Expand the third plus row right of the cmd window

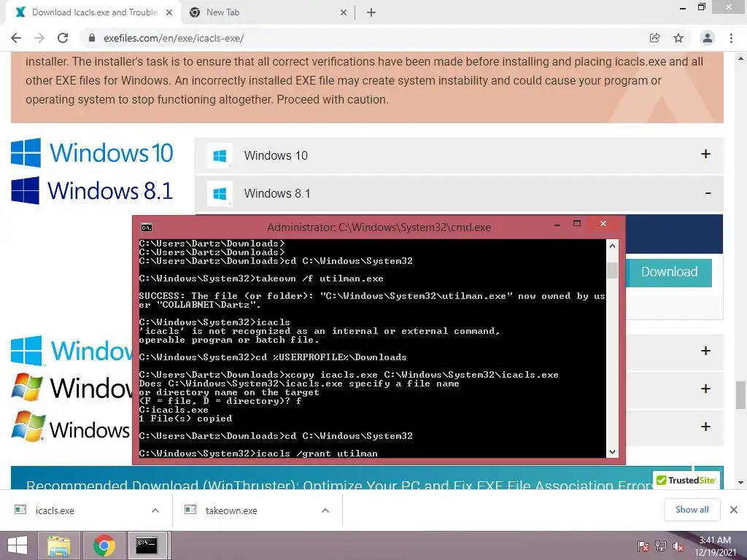coord(705,426)
